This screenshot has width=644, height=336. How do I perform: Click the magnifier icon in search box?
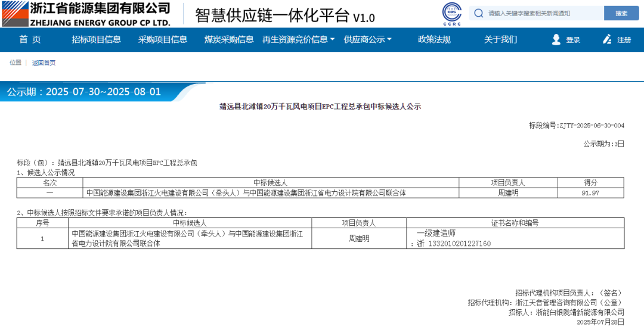[478, 13]
